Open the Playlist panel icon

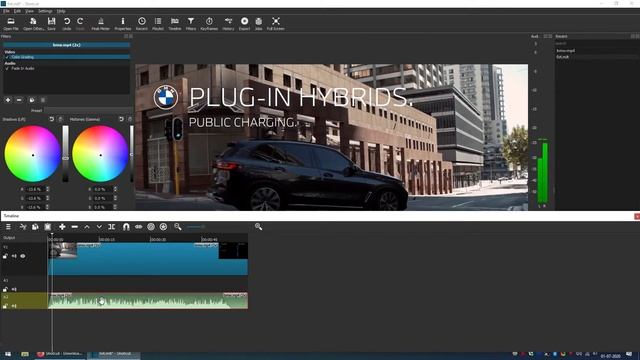[158, 24]
